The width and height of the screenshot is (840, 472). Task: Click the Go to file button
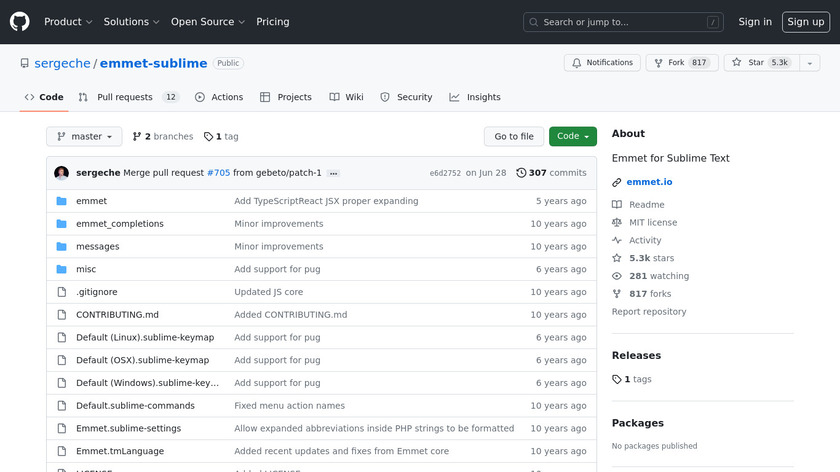click(x=514, y=136)
